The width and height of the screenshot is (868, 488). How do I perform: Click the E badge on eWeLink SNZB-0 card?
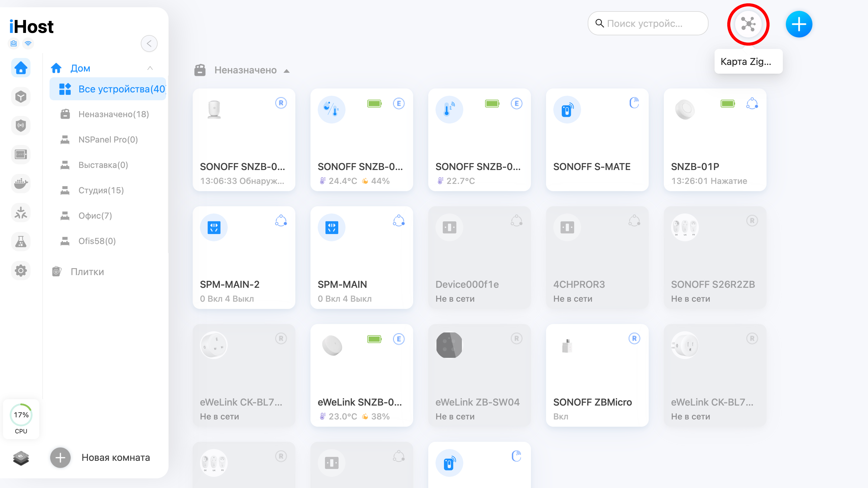[399, 339]
